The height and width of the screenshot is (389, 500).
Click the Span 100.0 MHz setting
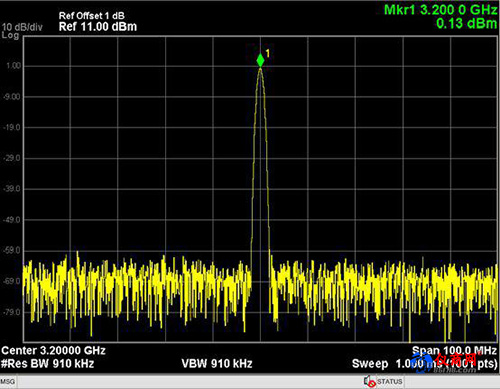click(454, 350)
